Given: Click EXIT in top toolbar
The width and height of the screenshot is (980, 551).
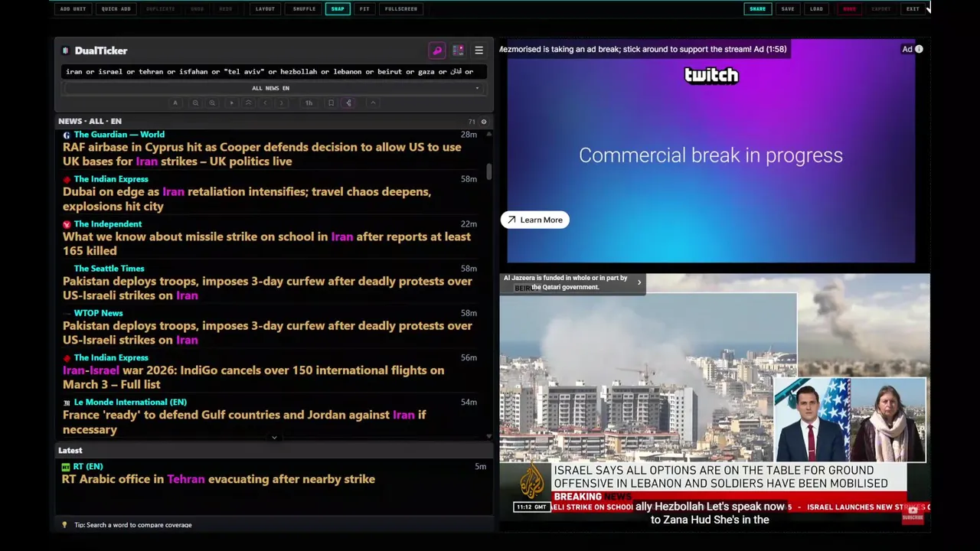Looking at the screenshot, I should pos(913,9).
